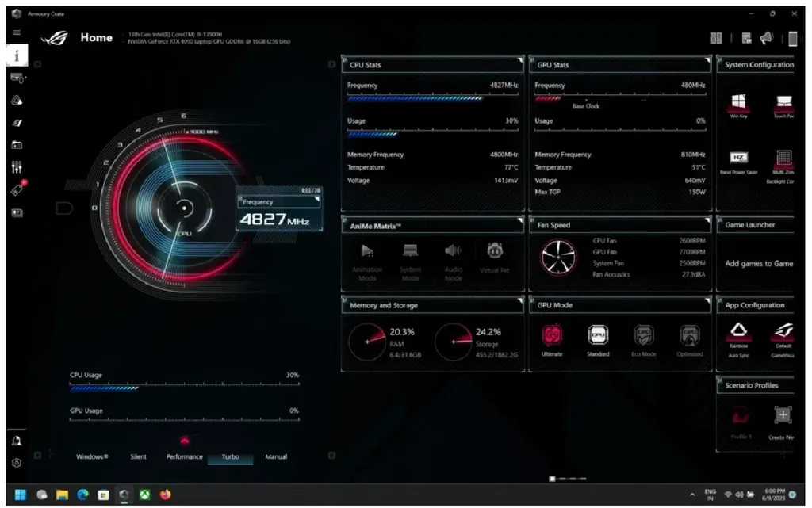The height and width of the screenshot is (508, 812).
Task: Open the tag icon with red badge
Action: 17,189
